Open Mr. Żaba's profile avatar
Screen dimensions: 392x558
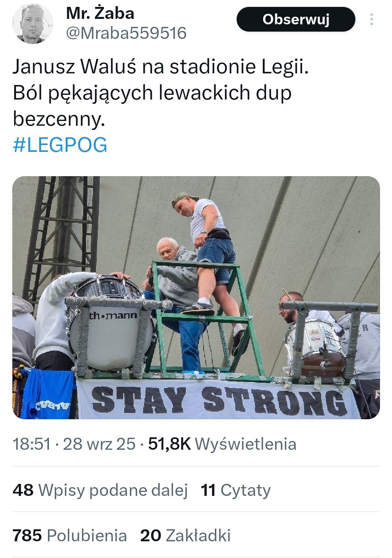click(33, 24)
